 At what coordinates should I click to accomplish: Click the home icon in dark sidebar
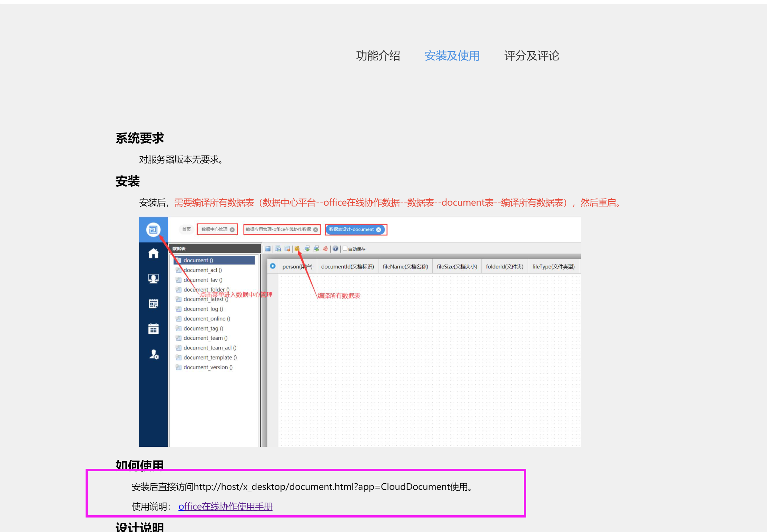153,254
